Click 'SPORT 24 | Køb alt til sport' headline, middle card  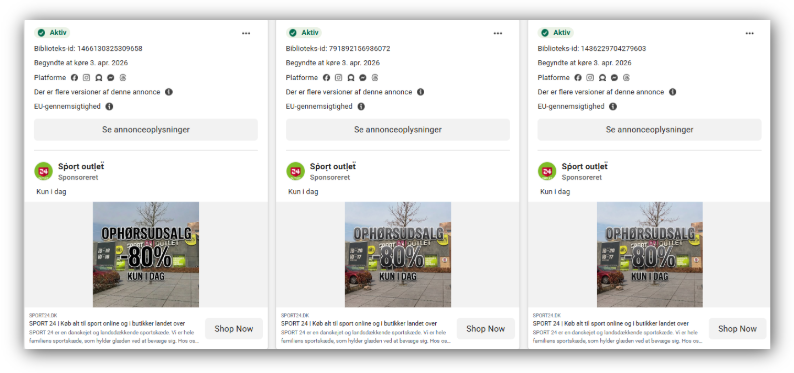359,323
